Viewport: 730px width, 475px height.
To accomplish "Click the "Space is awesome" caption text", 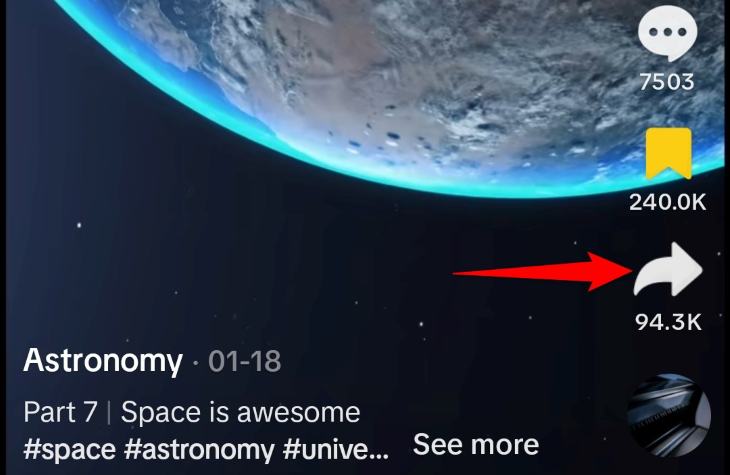I will pos(240,412).
